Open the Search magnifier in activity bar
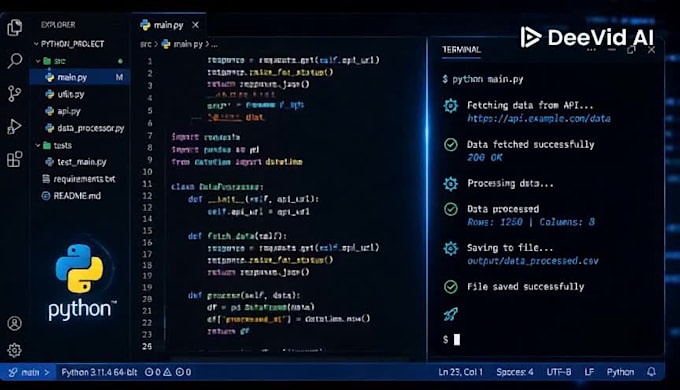Viewport: 680px width, 390px height. pyautogui.click(x=15, y=61)
